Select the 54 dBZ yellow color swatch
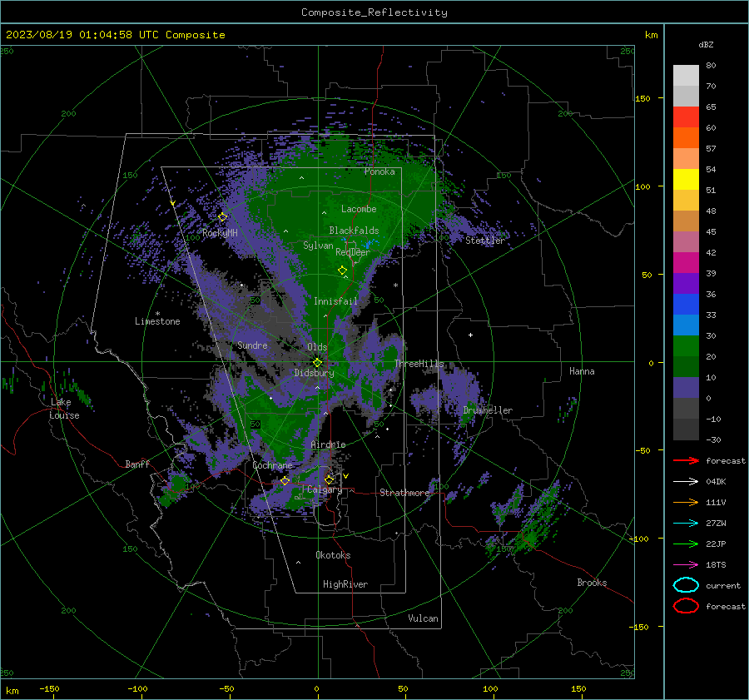 click(x=686, y=179)
